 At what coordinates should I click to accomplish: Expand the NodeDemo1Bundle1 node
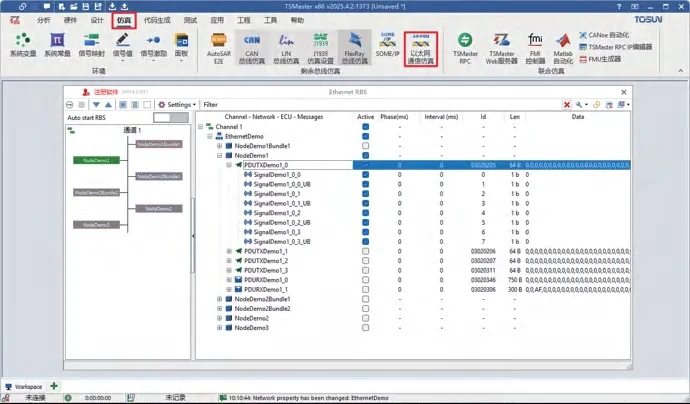pyautogui.click(x=219, y=146)
